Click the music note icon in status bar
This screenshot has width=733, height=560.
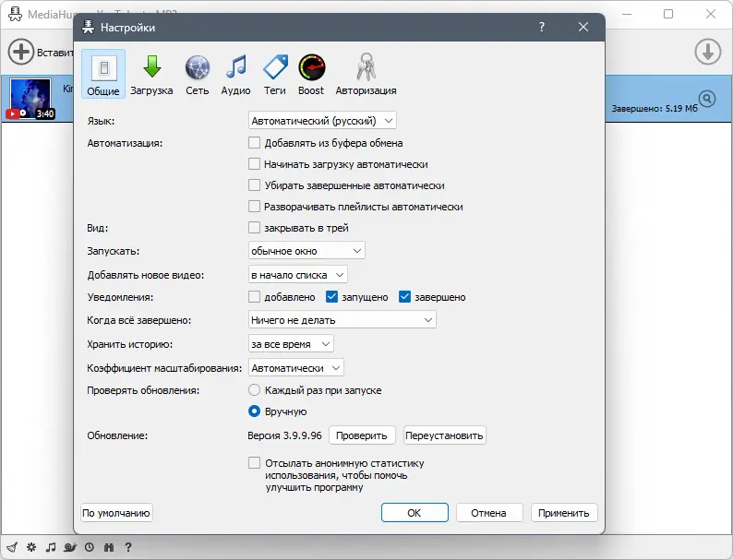pyautogui.click(x=51, y=547)
